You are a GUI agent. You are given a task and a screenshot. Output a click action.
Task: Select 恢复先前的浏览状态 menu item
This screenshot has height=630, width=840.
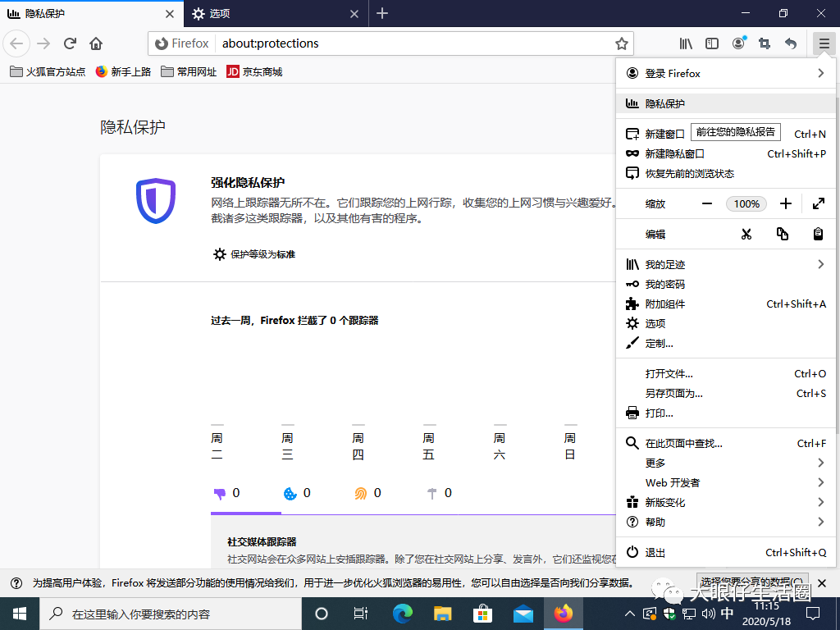(x=725, y=174)
